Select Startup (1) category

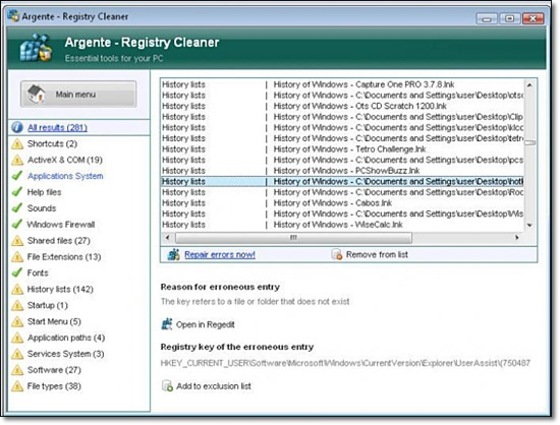48,305
